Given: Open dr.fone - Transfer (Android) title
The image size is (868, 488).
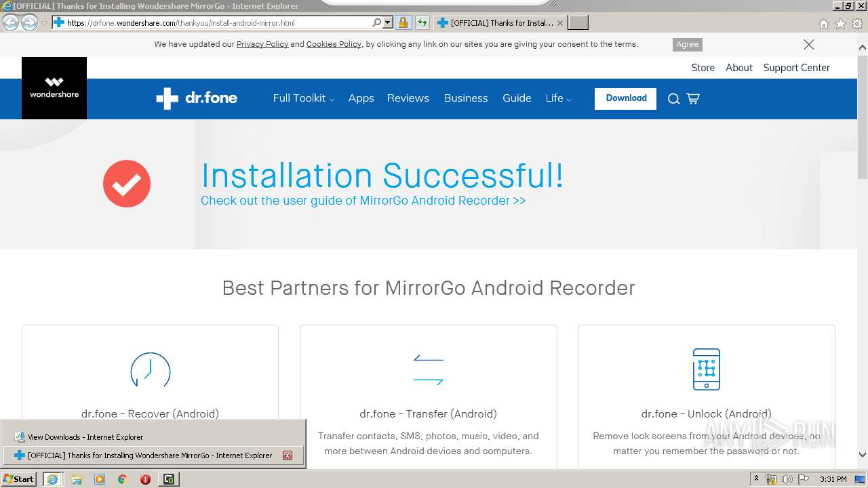Looking at the screenshot, I should point(429,413).
